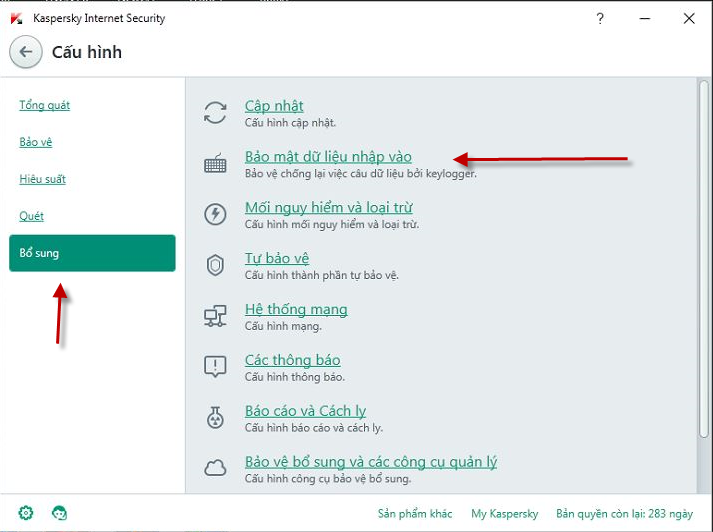Viewport: 713px width, 532px height.
Task: Click the notification exclamation bubble icon
Action: pos(215,366)
